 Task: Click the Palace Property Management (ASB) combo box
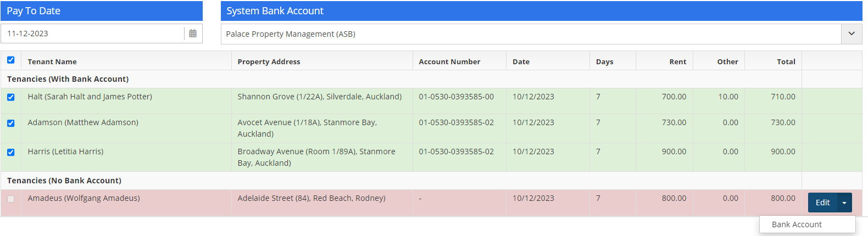(x=531, y=34)
